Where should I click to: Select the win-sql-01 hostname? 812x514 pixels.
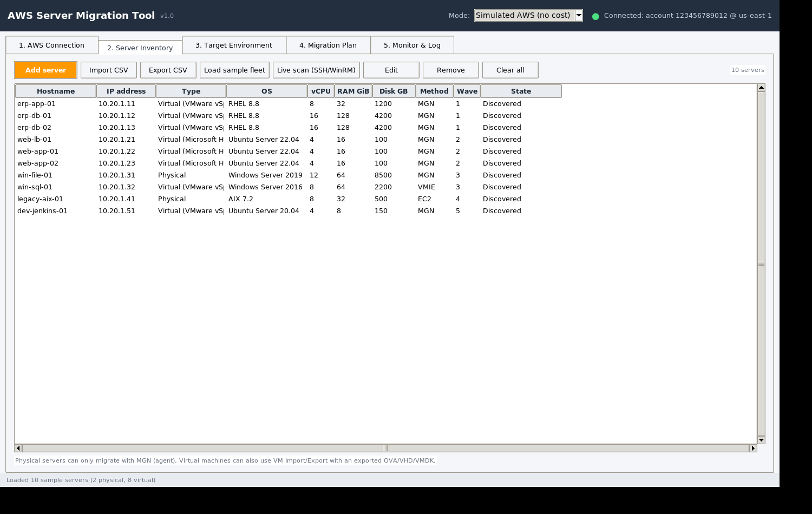(35, 187)
